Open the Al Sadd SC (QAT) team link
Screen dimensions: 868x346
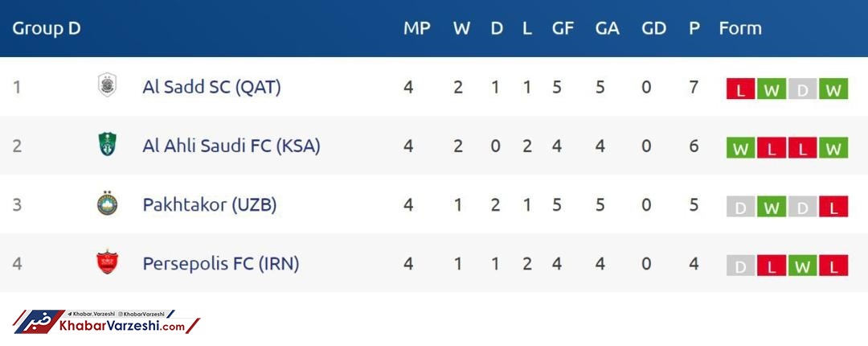click(211, 87)
